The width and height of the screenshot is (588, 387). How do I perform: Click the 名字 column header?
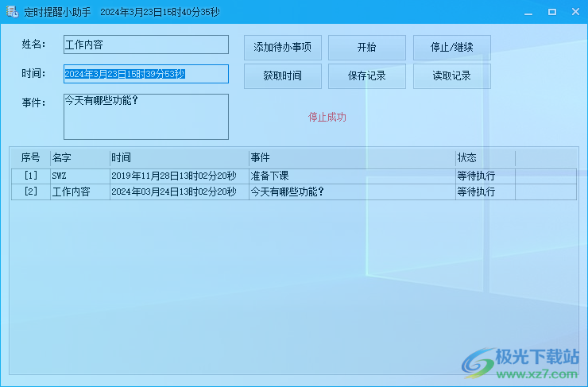point(80,158)
